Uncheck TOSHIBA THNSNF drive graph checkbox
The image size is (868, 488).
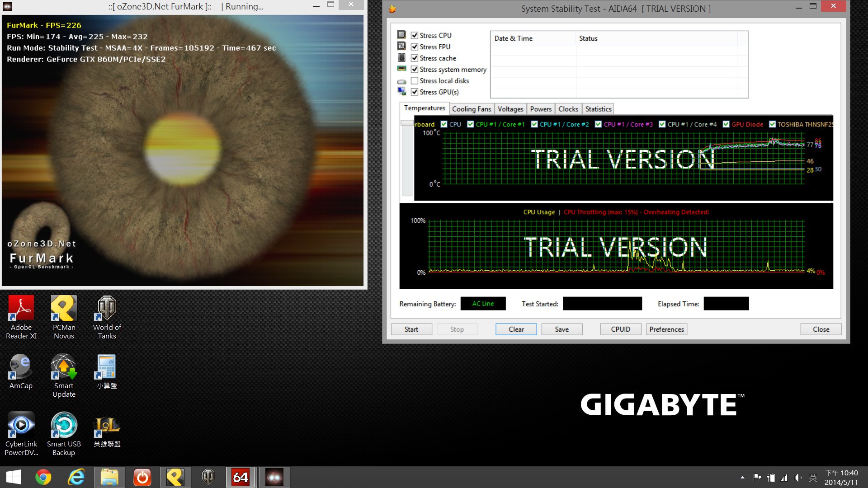coord(772,124)
